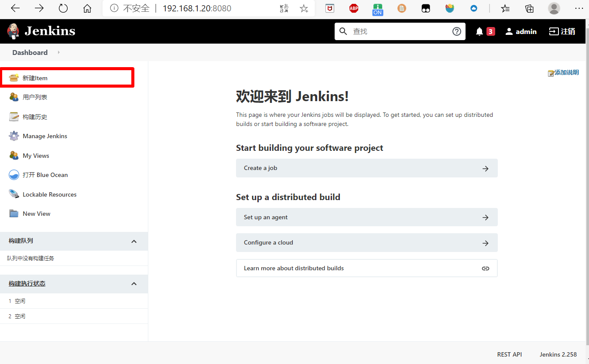Image resolution: width=589 pixels, height=364 pixels.
Task: Refresh the browser page
Action: (x=63, y=8)
